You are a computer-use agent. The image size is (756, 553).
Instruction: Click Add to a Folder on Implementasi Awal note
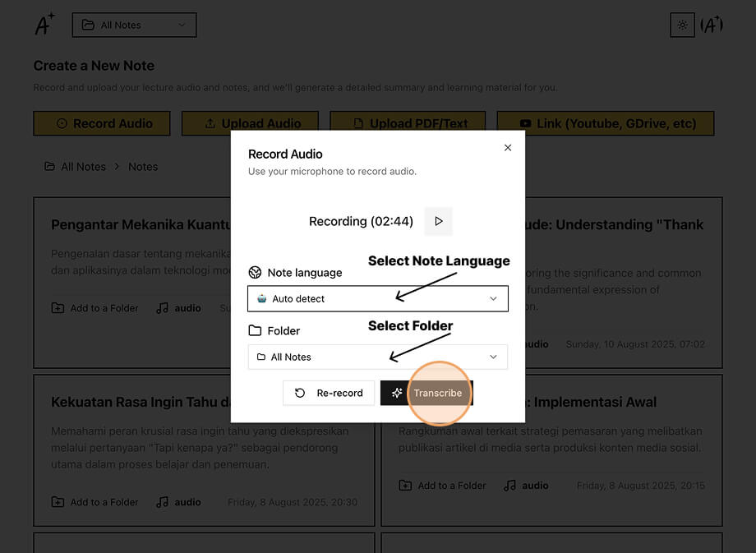click(443, 485)
